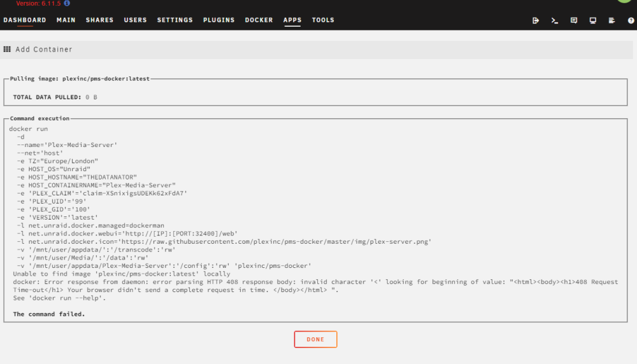Viewport: 637px width, 364px height.
Task: Go to the Main tab
Action: coord(66,20)
